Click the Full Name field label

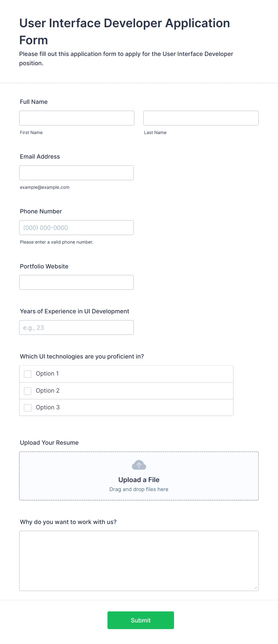[34, 102]
